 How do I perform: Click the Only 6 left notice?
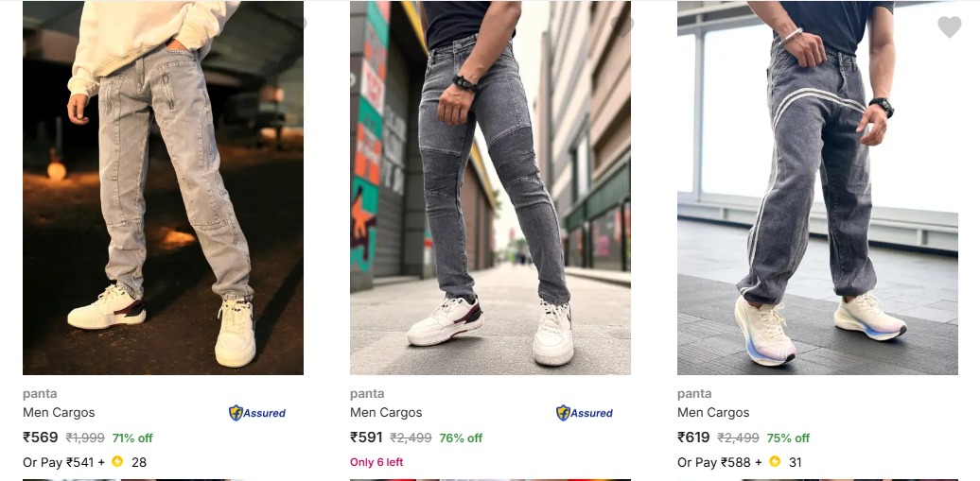tap(376, 462)
